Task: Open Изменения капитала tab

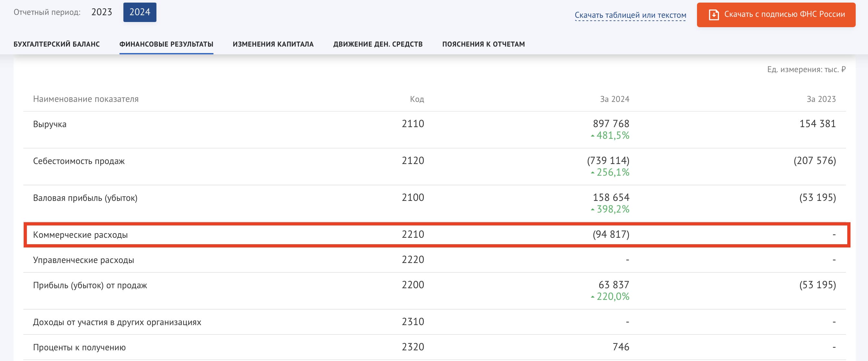Action: point(273,44)
